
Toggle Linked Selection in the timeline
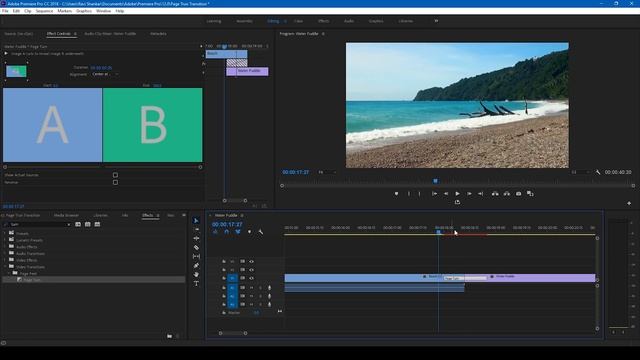[238, 232]
